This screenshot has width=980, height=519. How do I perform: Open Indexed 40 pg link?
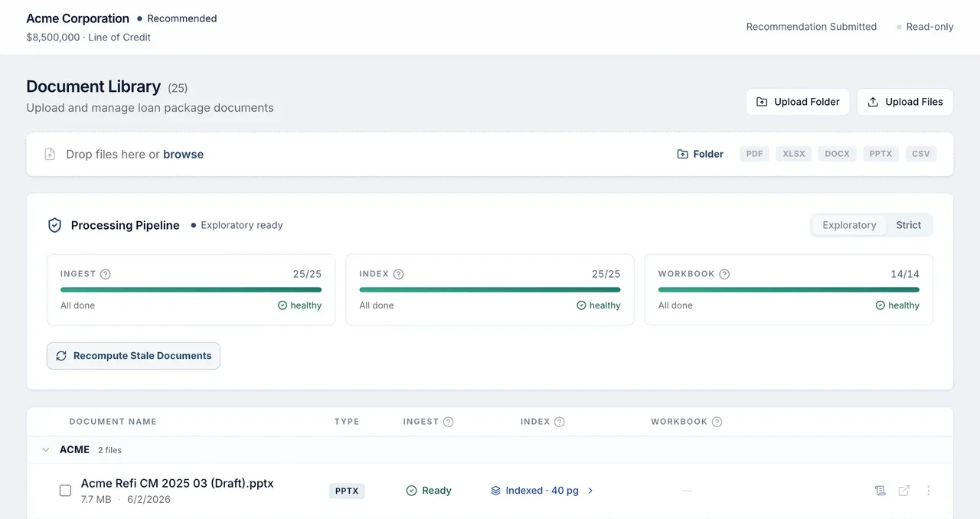(542, 491)
